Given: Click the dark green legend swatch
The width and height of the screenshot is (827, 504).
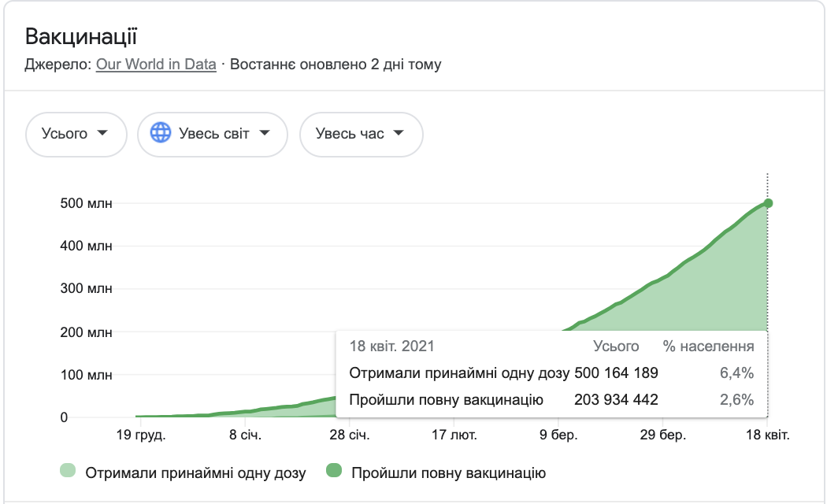Looking at the screenshot, I should click(x=334, y=472).
